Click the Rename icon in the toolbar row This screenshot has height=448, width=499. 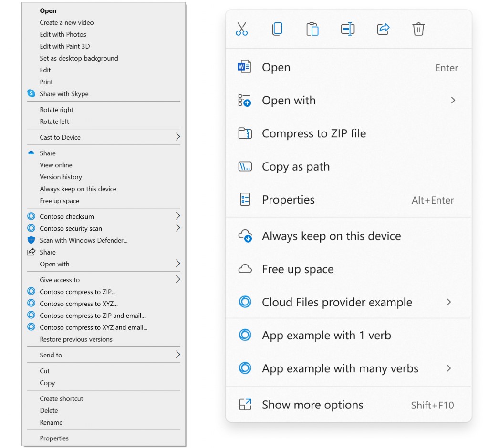click(x=347, y=29)
